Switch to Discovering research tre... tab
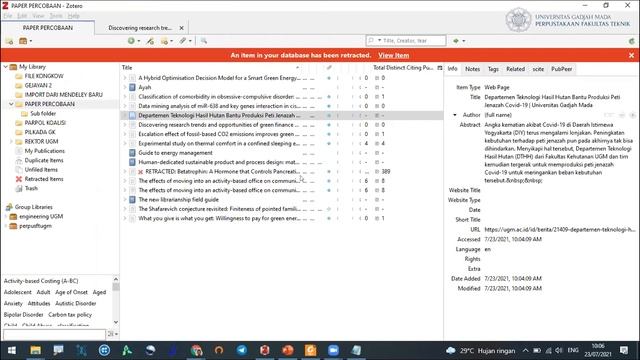Image resolution: width=640 pixels, height=360 pixels. pos(140,28)
